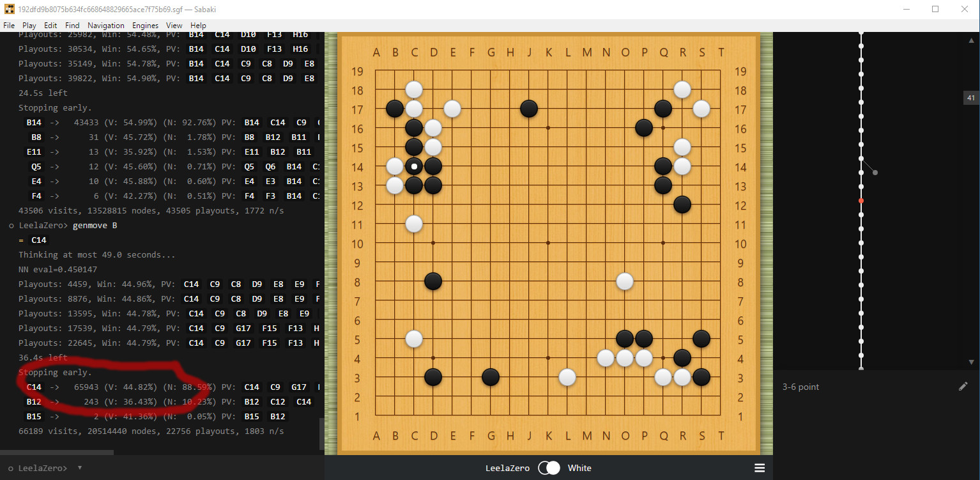Image resolution: width=980 pixels, height=480 pixels.
Task: Click the white stone at O8
Action: tap(625, 281)
